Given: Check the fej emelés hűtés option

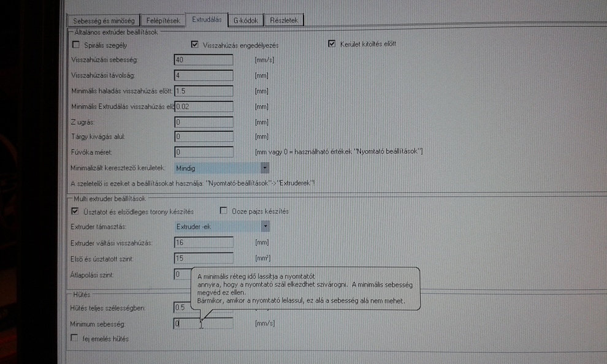Looking at the screenshot, I should [75, 338].
